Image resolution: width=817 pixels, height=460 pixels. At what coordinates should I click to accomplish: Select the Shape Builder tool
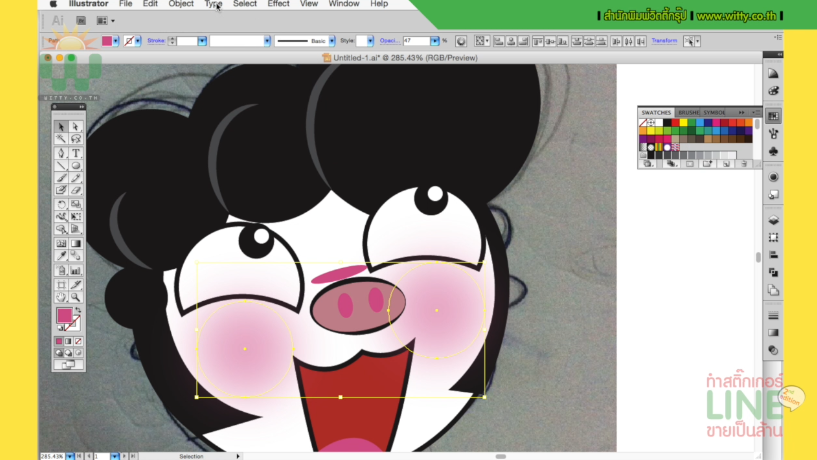pyautogui.click(x=61, y=229)
